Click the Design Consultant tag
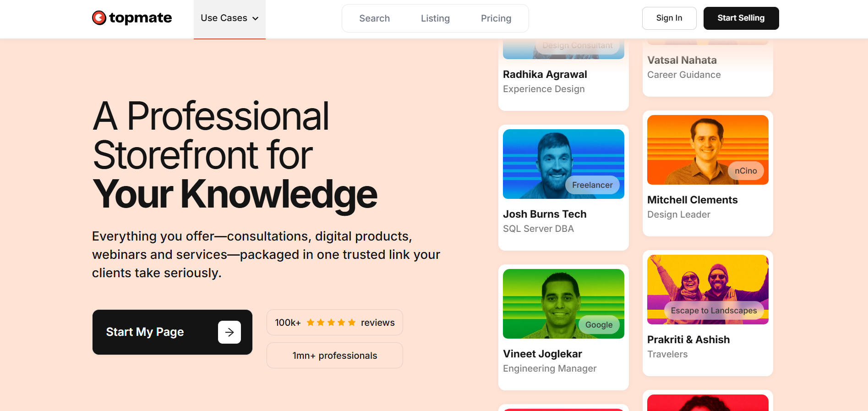868x411 pixels. point(577,46)
